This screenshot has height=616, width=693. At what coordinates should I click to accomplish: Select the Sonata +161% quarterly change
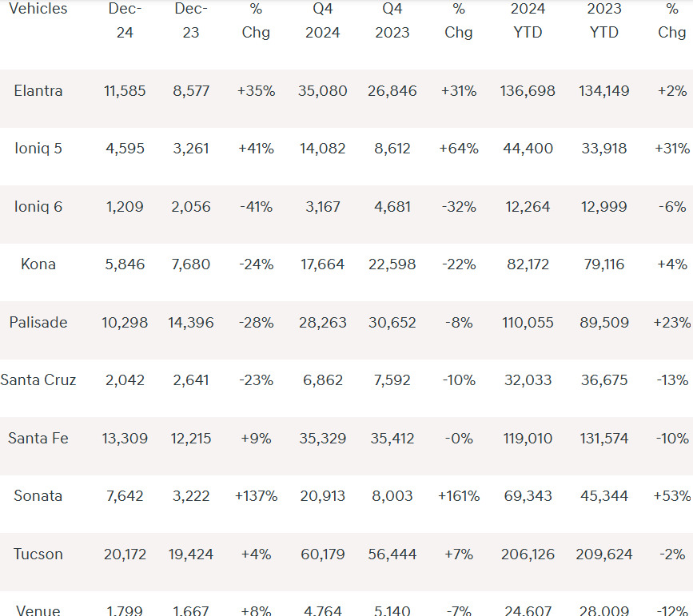coord(459,496)
